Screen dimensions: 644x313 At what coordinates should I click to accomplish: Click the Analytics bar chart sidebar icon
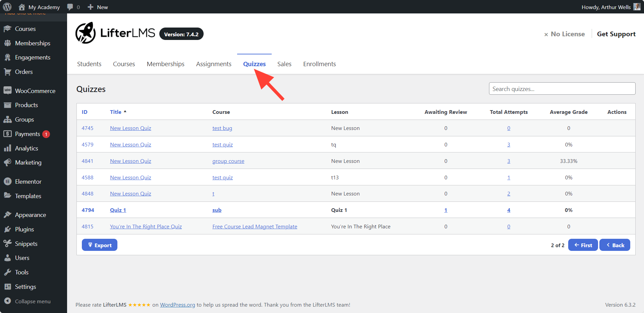coord(7,148)
